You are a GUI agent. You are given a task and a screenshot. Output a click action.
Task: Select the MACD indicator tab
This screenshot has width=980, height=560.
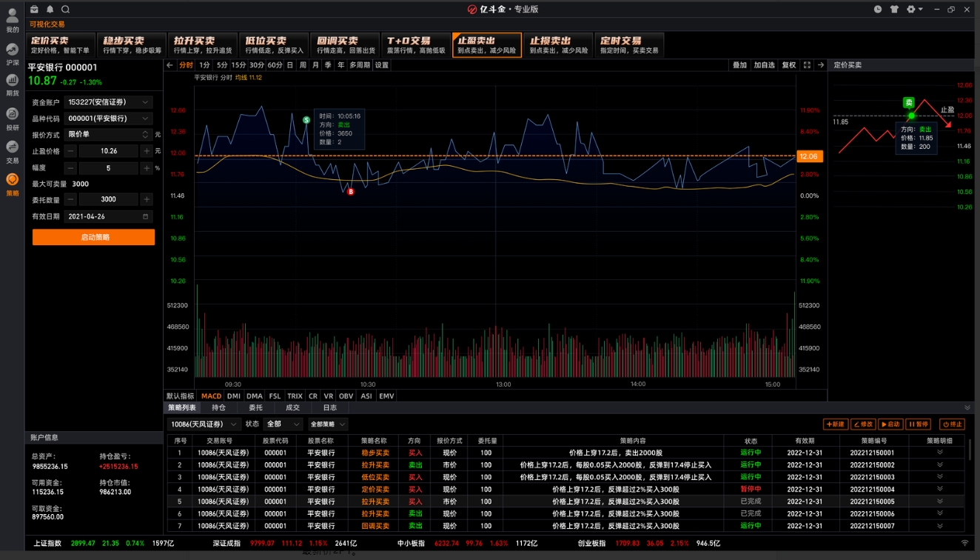212,396
